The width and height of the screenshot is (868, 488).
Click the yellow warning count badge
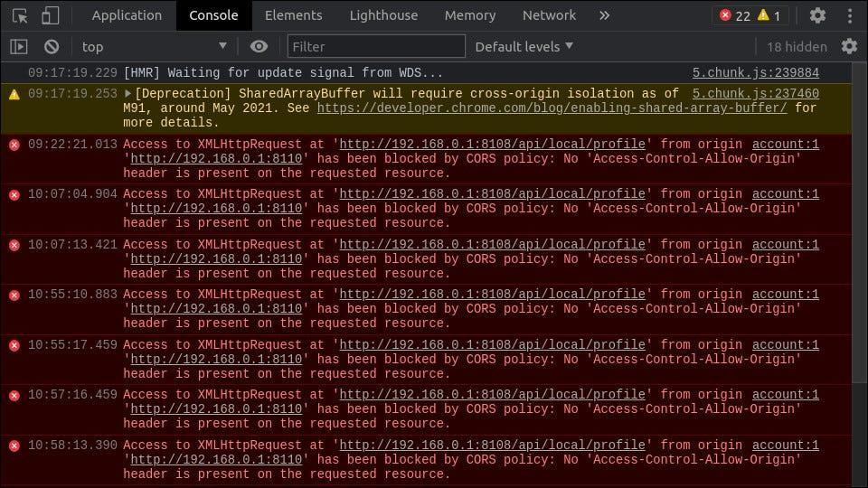click(769, 15)
